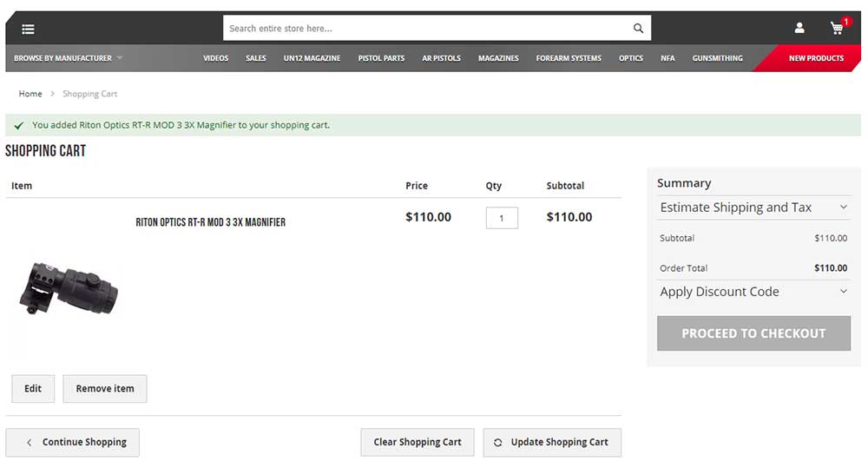Click the Order Total $110.00 value
868x468 pixels.
(831, 268)
